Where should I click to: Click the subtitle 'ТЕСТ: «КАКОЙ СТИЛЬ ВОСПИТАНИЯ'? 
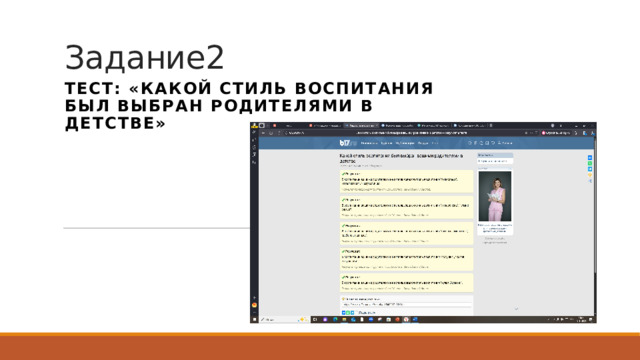tap(249, 89)
